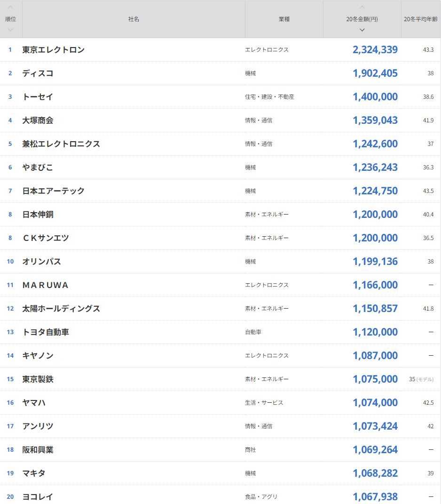
Task: Click amount 1,067,938
Action: click(375, 496)
